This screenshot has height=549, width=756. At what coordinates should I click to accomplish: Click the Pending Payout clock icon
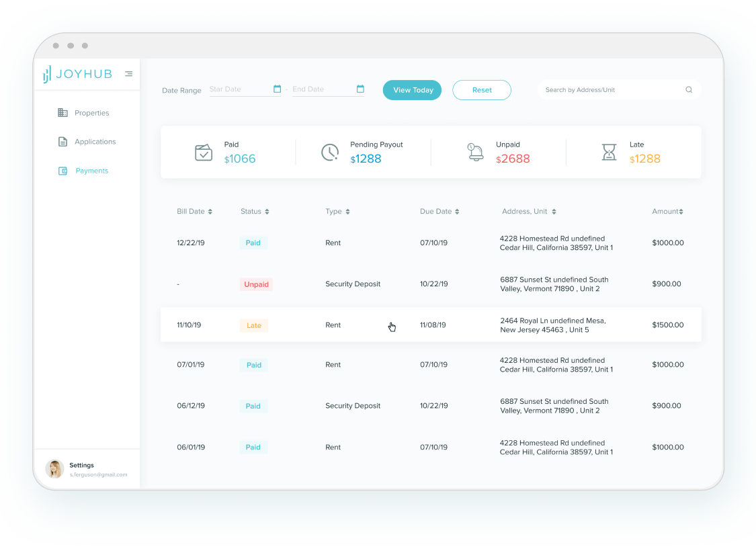[x=329, y=153]
